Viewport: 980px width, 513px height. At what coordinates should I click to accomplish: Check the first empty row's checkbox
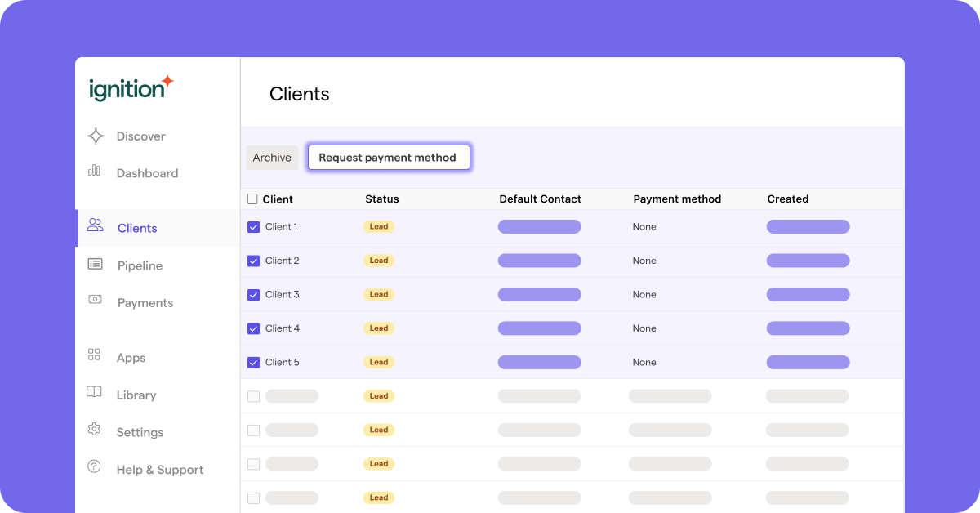[x=253, y=395]
